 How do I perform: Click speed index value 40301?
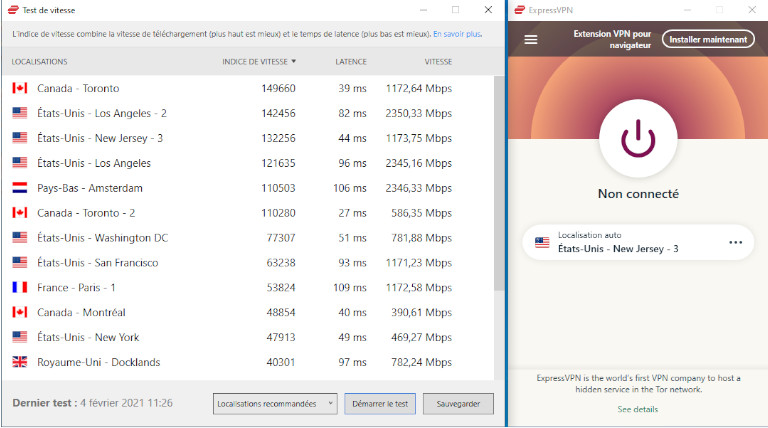pyautogui.click(x=281, y=362)
